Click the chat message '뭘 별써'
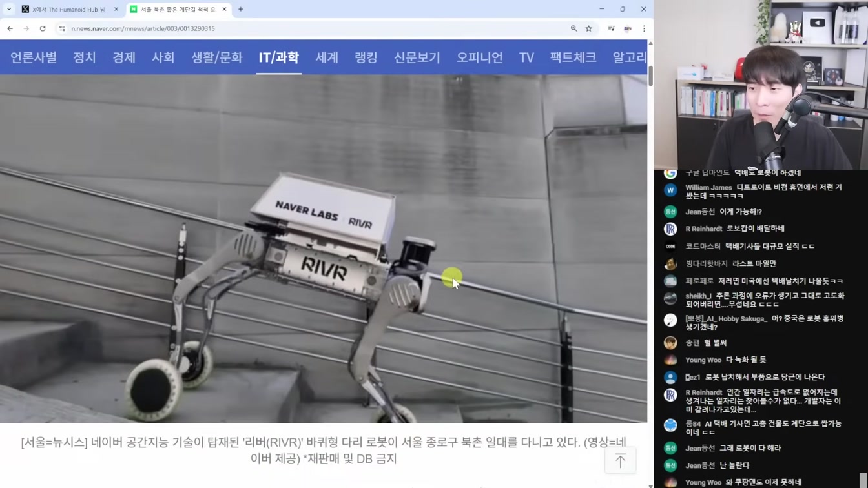 click(715, 343)
